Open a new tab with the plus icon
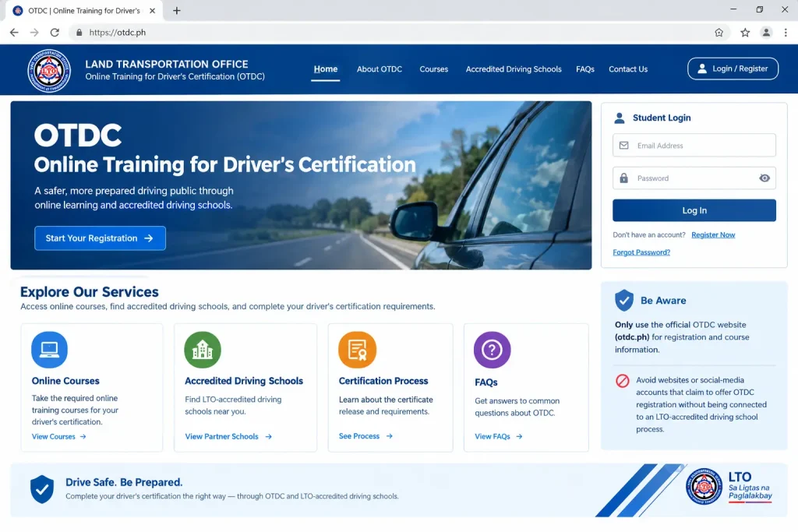This screenshot has height=532, width=798. click(x=177, y=11)
